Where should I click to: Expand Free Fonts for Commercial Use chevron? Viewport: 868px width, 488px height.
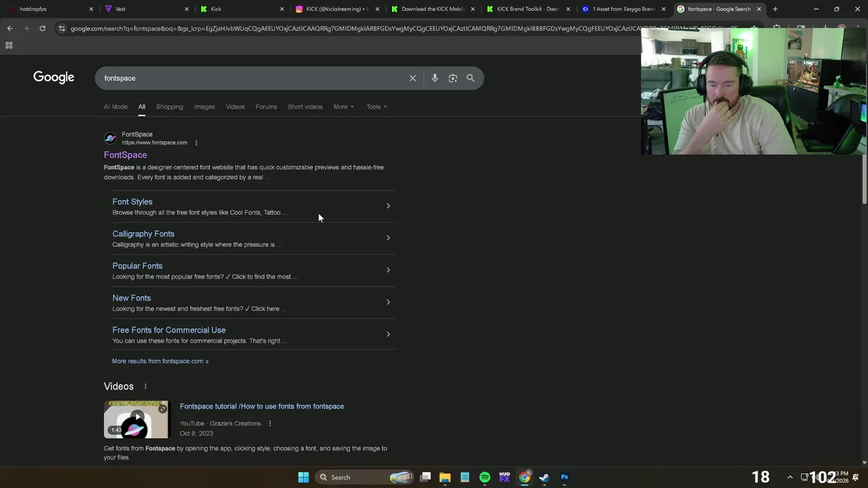point(388,334)
